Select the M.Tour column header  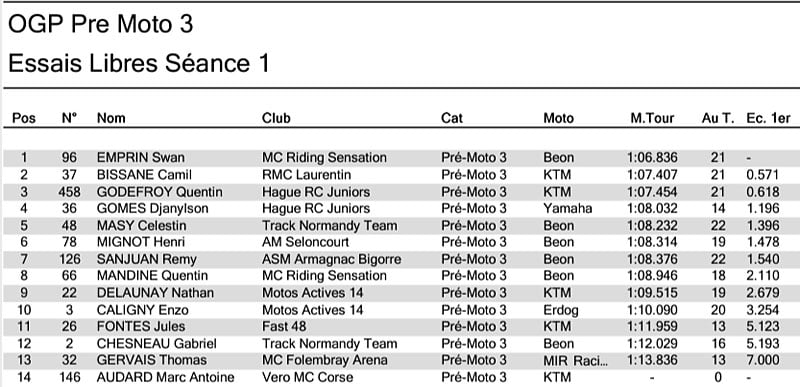click(x=652, y=118)
